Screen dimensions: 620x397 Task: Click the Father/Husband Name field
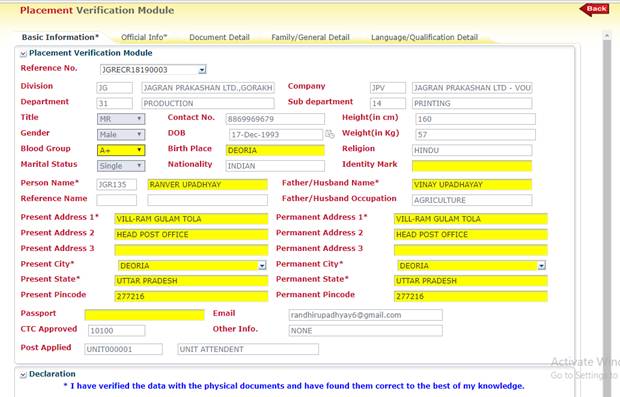coord(472,184)
